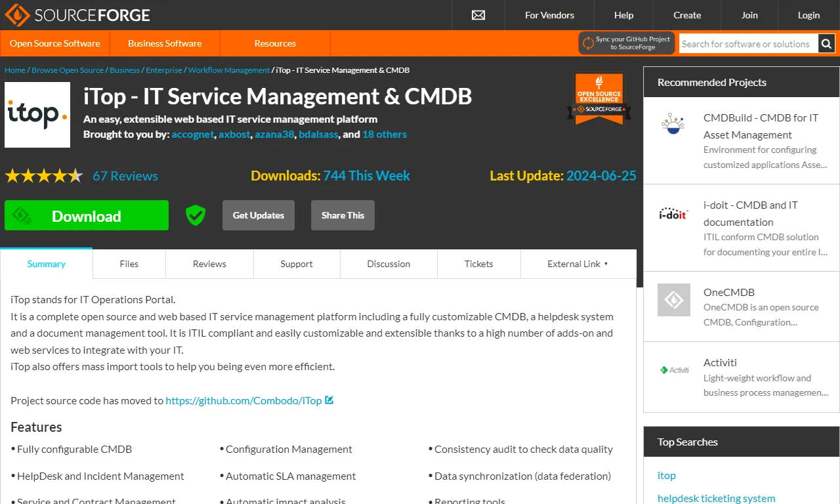Open Open Source Software menu
This screenshot has width=840, height=504.
pos(55,43)
